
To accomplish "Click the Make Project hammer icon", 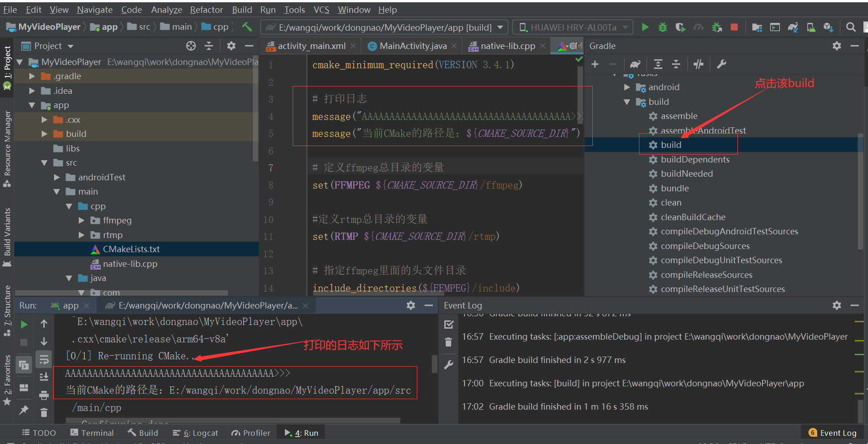I will pos(247,27).
